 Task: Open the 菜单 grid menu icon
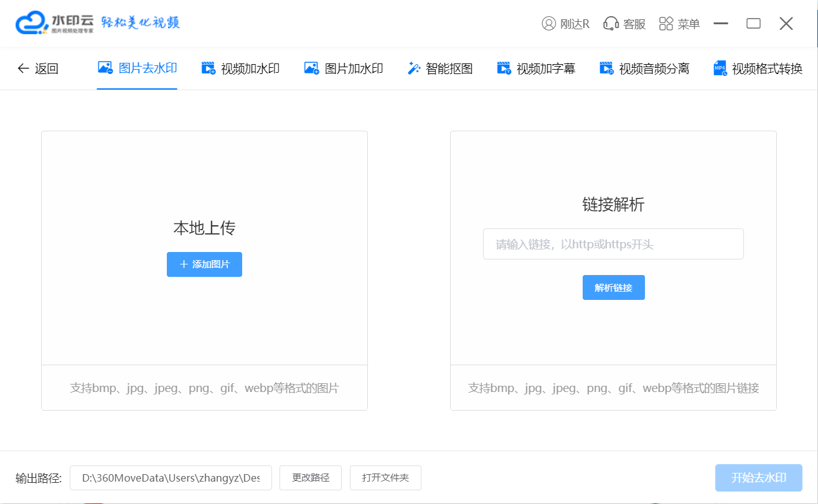click(x=666, y=24)
